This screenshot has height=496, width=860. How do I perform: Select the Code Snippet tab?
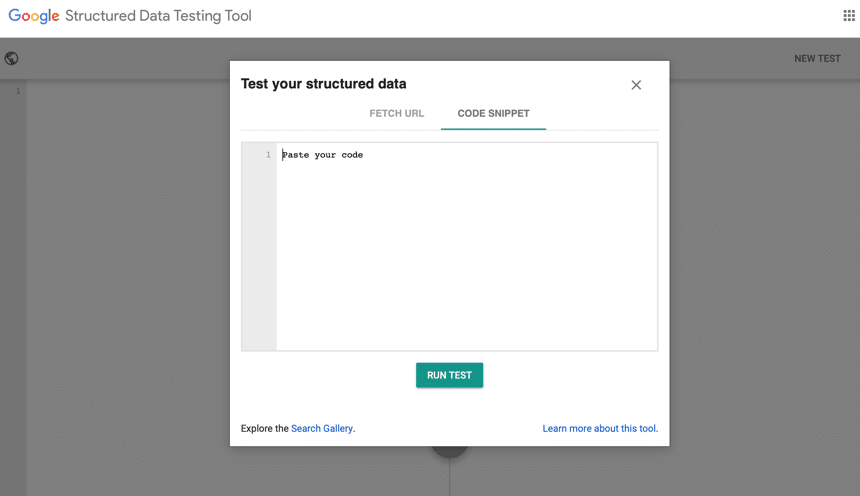494,114
